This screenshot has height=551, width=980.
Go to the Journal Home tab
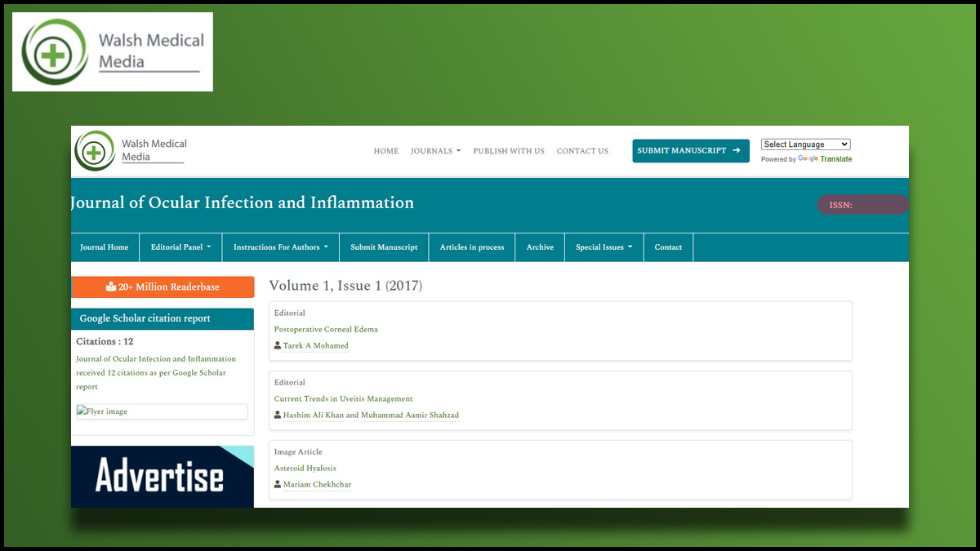pyautogui.click(x=105, y=247)
